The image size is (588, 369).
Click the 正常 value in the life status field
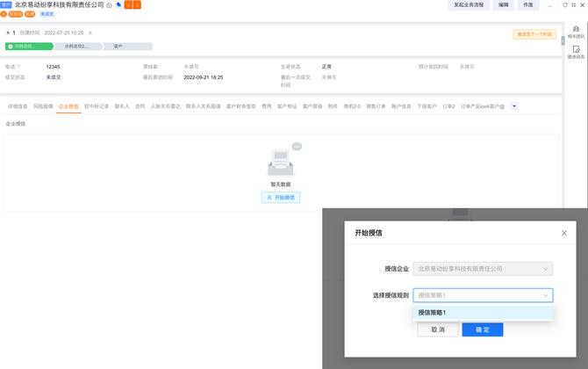click(x=326, y=67)
